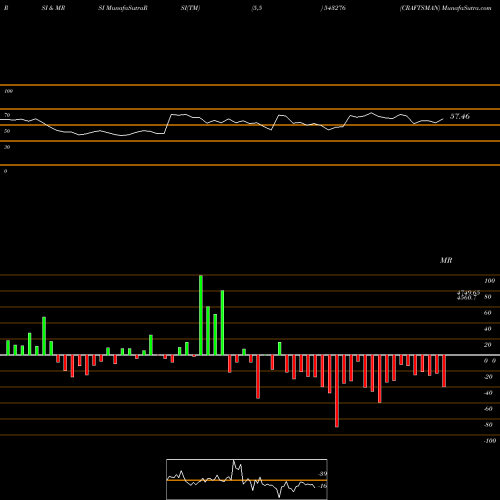Click the MR axis label -100
This screenshot has width=500, height=500.
489,441
